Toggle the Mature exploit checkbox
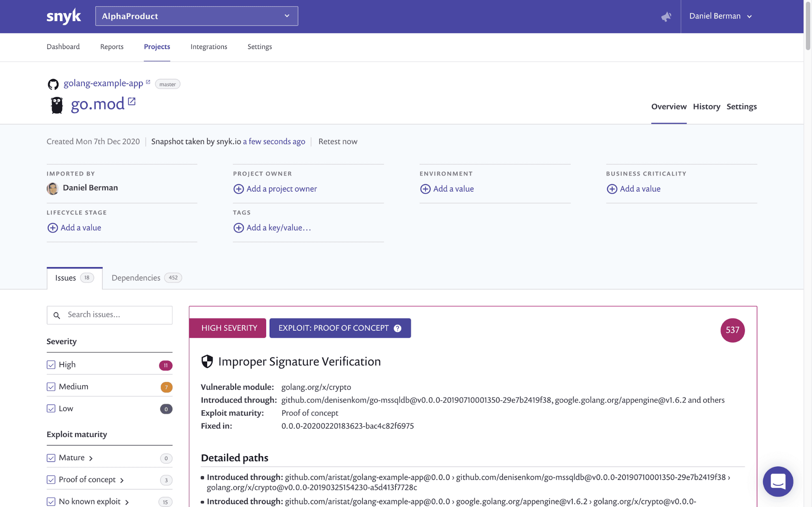 pyautogui.click(x=51, y=458)
